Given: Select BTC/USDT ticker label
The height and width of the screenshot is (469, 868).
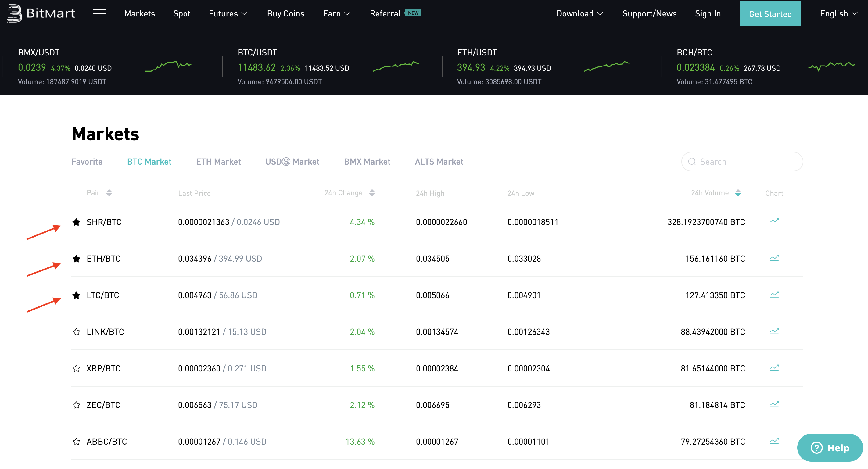Looking at the screenshot, I should (257, 52).
